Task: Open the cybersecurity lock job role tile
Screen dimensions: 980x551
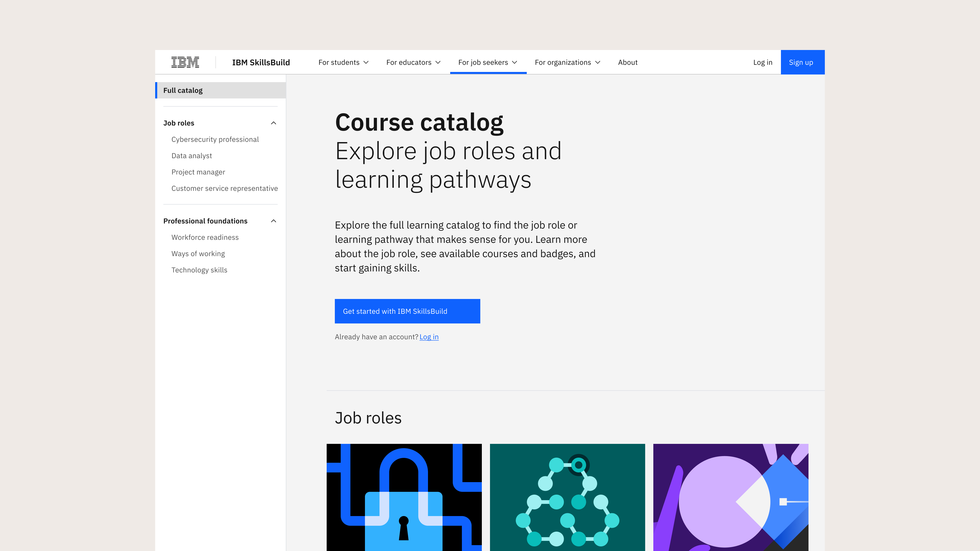Action: (x=405, y=498)
